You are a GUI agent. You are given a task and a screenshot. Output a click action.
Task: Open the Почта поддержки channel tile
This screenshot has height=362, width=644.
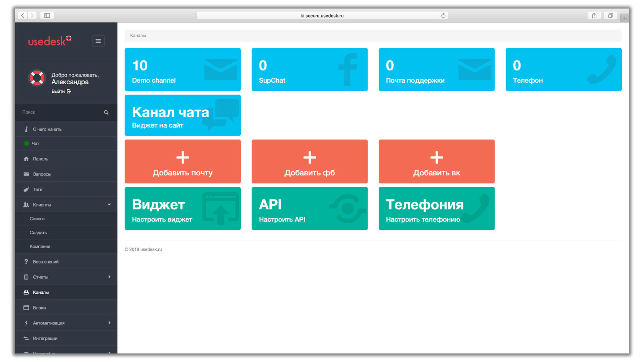click(437, 69)
